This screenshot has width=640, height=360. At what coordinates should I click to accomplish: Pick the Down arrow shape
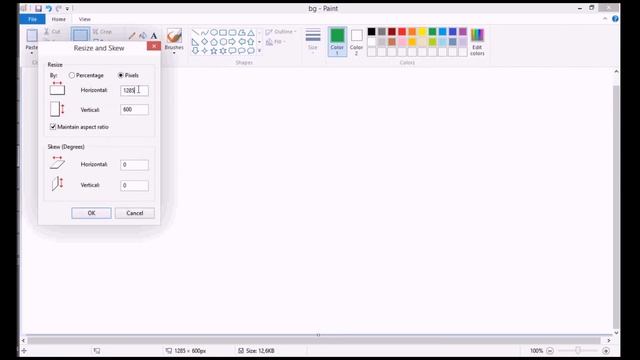pos(195,51)
